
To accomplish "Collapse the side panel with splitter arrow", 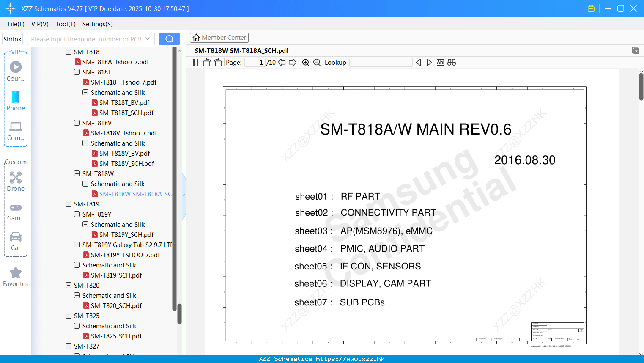I will click(184, 195).
